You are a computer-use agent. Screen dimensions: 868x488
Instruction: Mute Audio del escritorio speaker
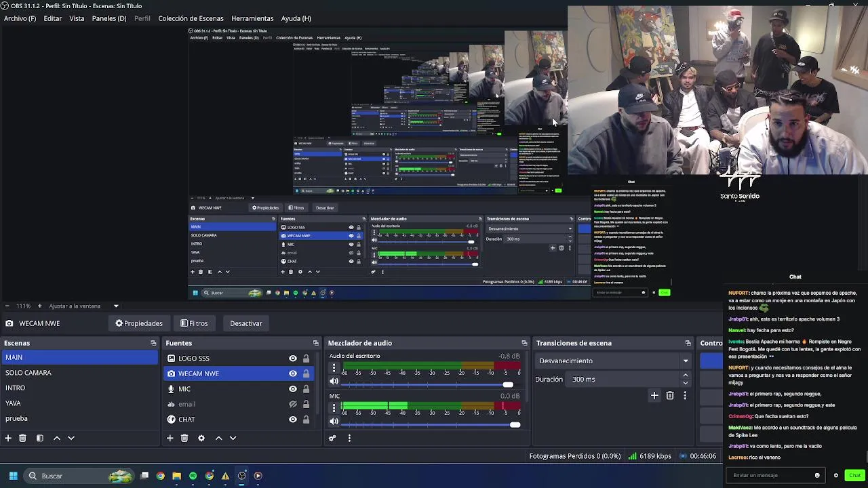click(x=334, y=382)
